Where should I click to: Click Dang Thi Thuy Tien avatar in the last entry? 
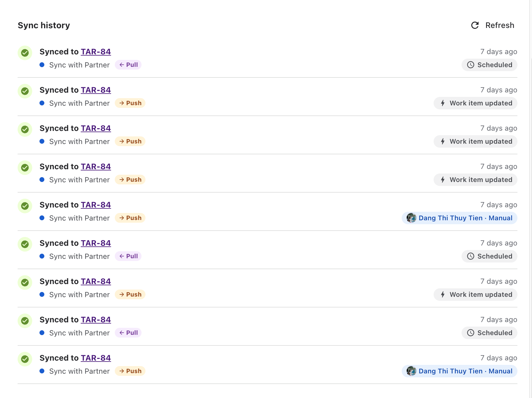pos(411,371)
